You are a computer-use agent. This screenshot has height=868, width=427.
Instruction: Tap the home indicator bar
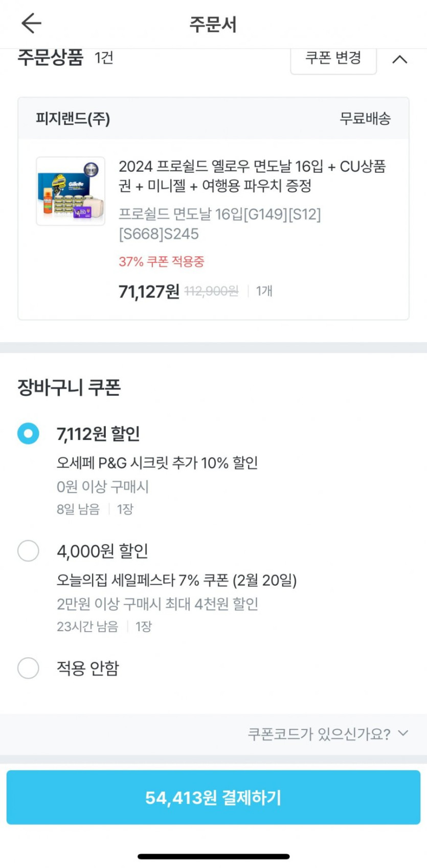(213, 856)
